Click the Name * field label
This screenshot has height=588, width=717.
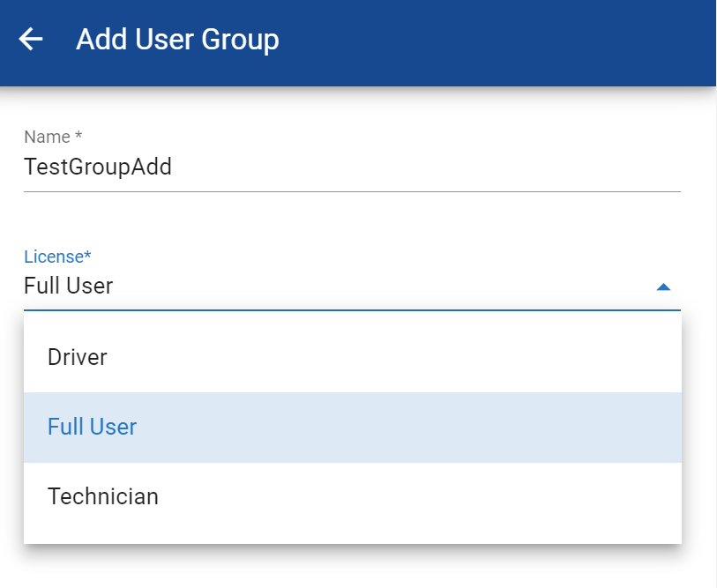52,137
